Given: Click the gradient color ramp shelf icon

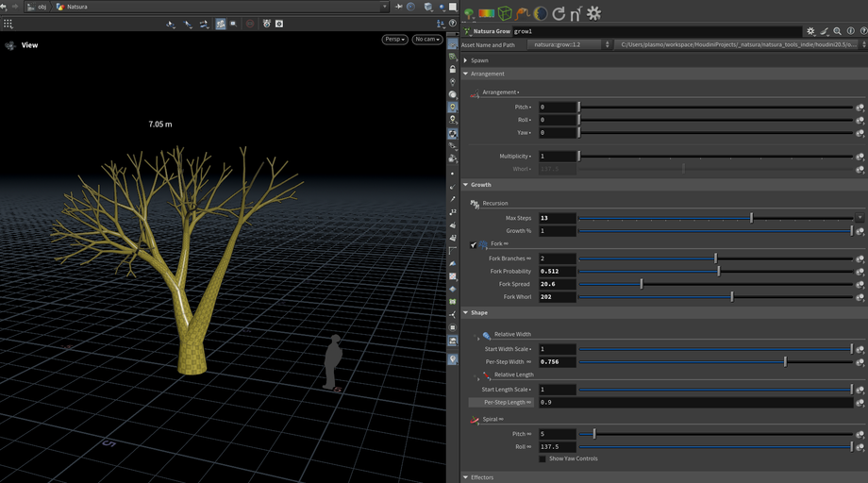Looking at the screenshot, I should coord(486,13).
